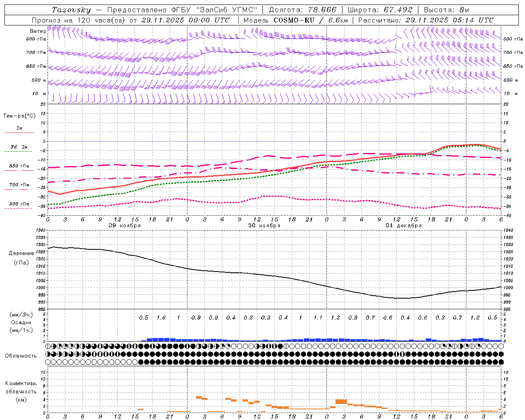Click the "30 ноября" date label
525x420 pixels.
click(x=264, y=226)
